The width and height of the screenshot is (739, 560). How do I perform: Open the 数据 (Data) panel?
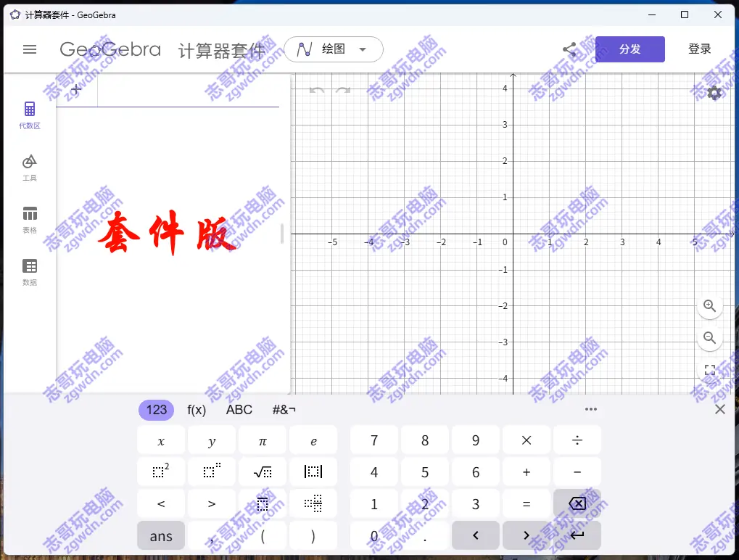[x=29, y=271]
